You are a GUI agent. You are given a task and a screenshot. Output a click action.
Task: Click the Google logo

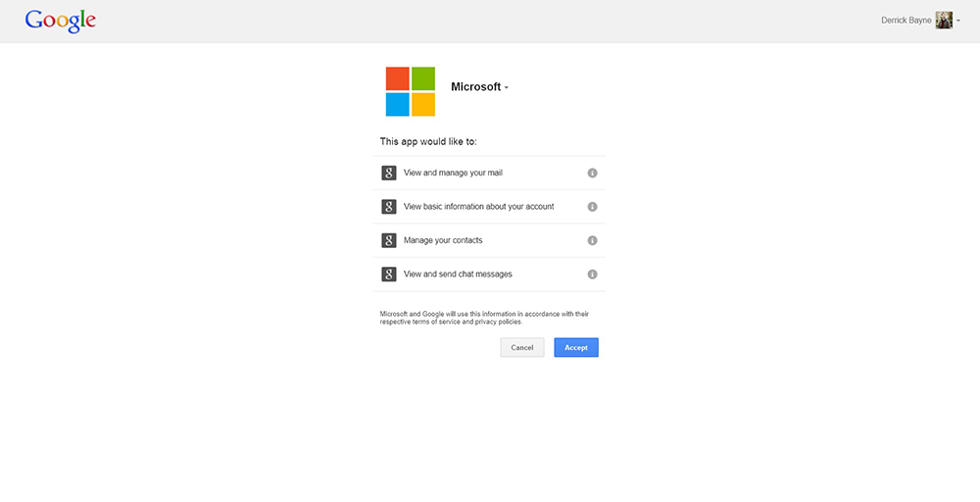tap(61, 21)
